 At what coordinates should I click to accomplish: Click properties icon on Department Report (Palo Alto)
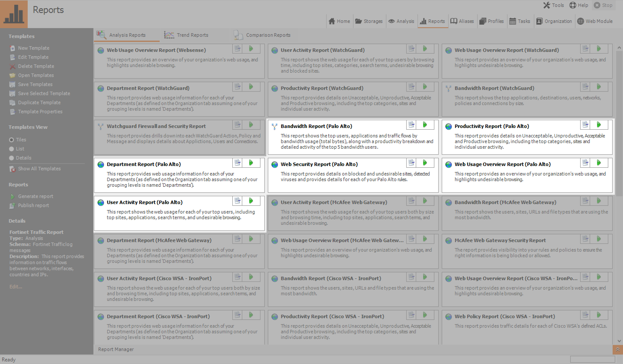coord(237,163)
